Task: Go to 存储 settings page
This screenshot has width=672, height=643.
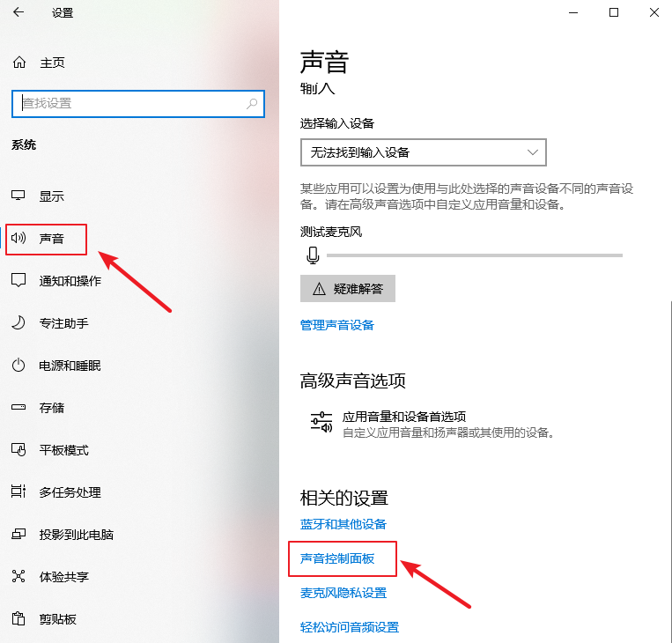Action: 51,408
